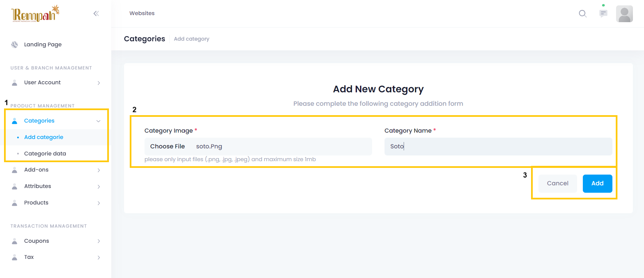Select Add categorie in the sidebar
The width and height of the screenshot is (644, 278).
pos(44,137)
